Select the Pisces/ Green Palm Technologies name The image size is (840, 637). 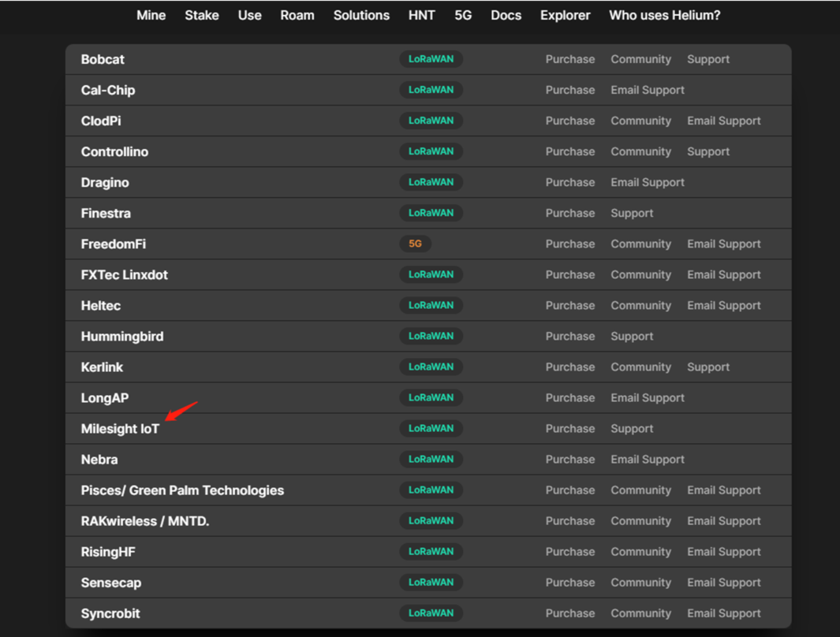click(x=182, y=490)
